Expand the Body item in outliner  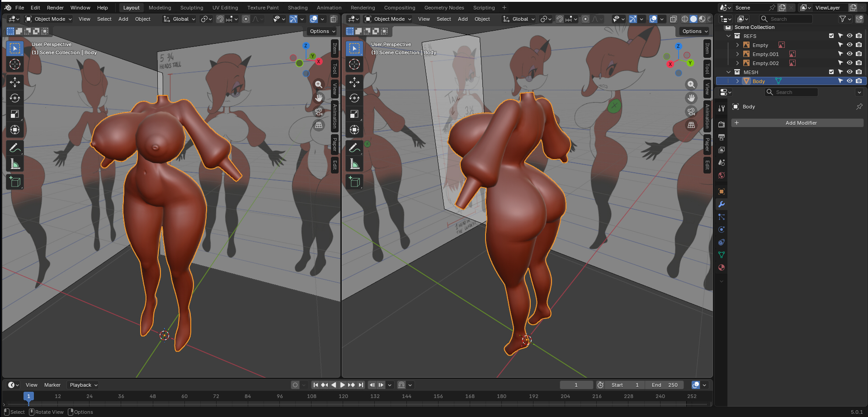(737, 81)
